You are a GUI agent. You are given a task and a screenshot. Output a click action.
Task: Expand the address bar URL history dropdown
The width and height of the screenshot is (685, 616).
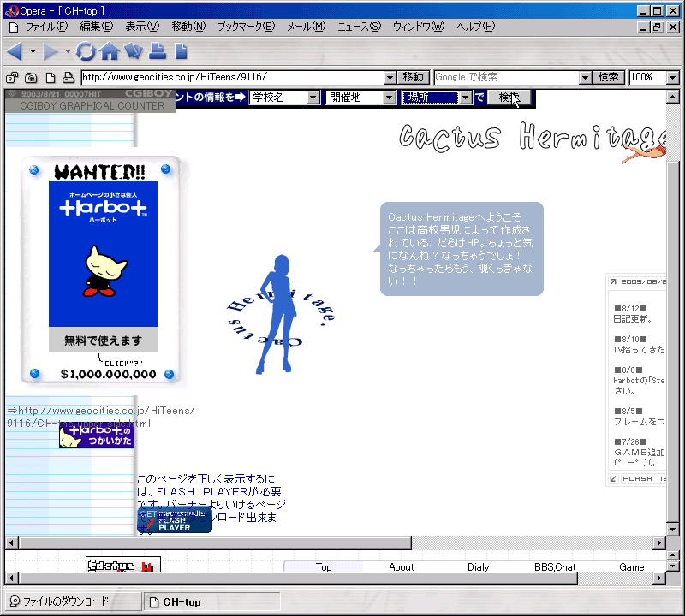[390, 78]
